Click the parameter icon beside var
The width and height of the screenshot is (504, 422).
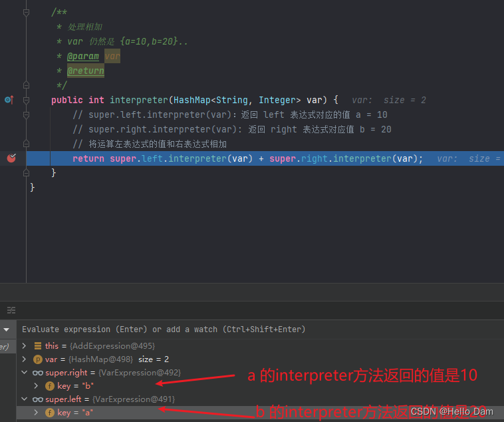(x=38, y=359)
